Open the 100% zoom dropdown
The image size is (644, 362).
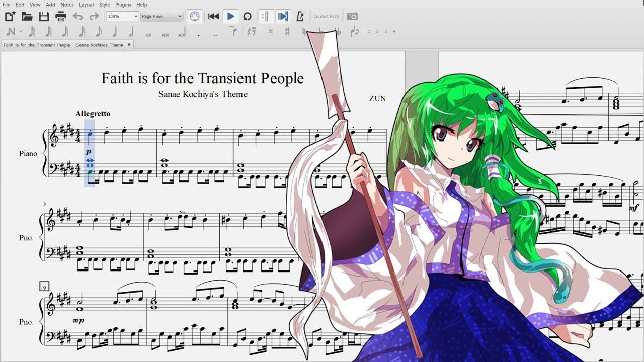(x=122, y=16)
